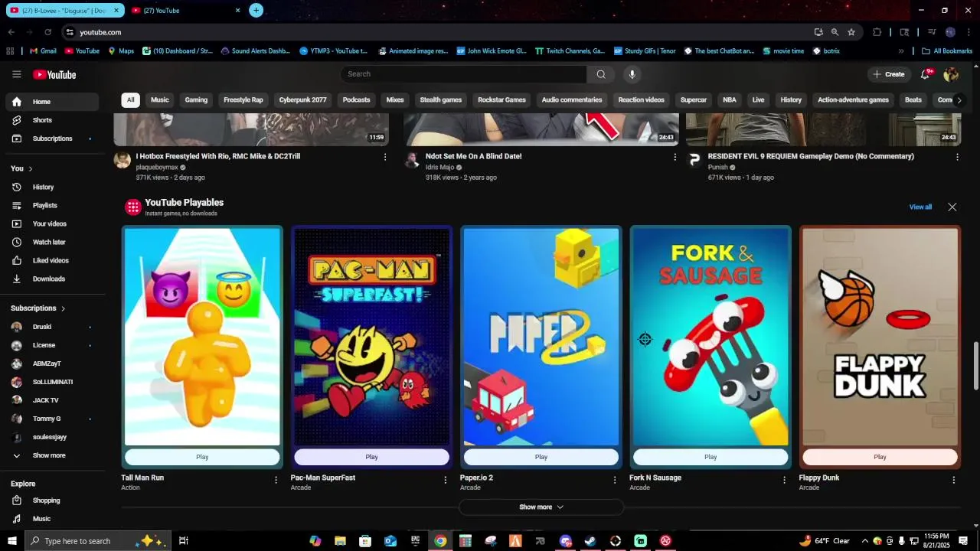This screenshot has width=980, height=551.
Task: Open Liked videos in the sidebar
Action: (x=52, y=261)
